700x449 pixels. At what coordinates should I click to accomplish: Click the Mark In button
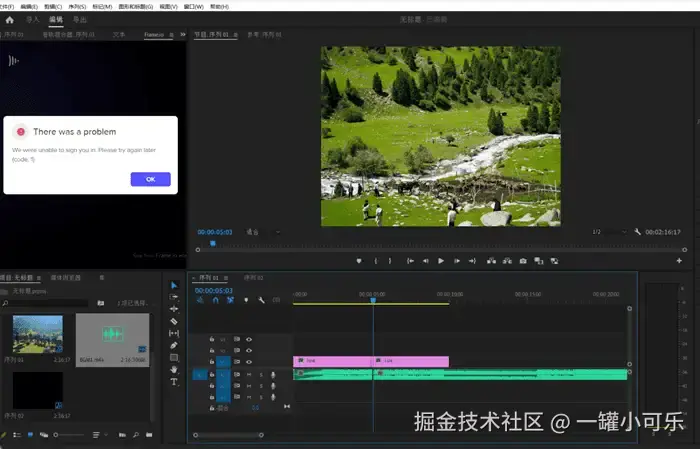click(375, 261)
